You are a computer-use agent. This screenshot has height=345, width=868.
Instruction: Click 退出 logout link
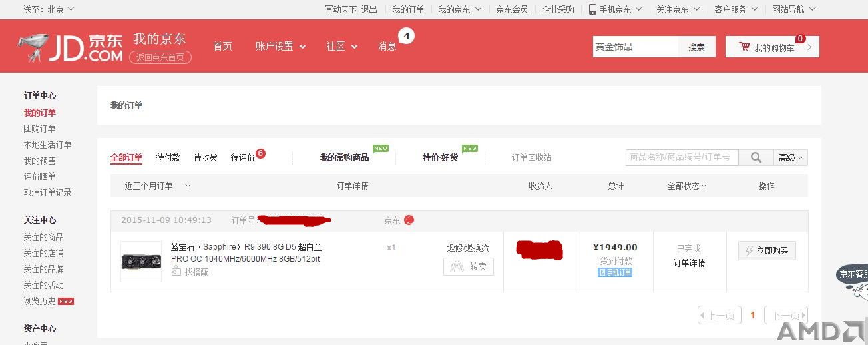click(x=369, y=9)
